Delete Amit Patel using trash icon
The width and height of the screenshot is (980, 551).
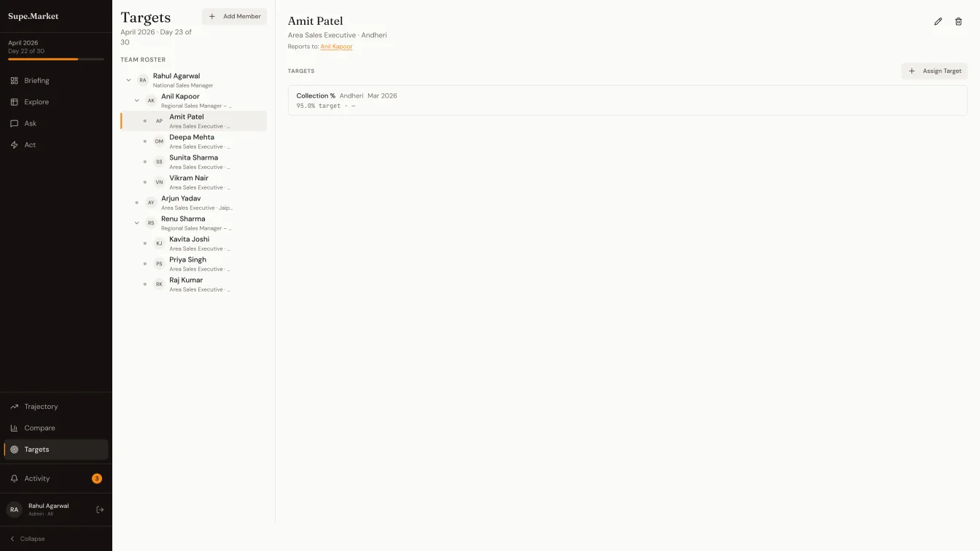pos(958,21)
